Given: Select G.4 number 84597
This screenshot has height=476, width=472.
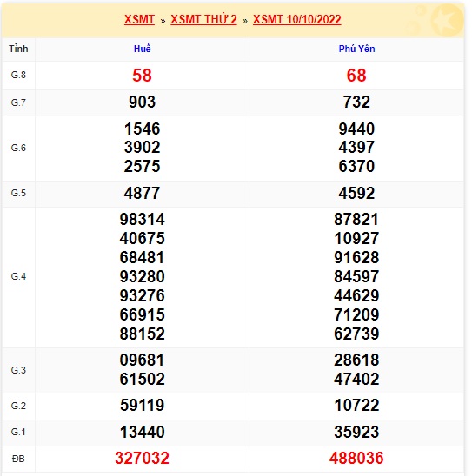Looking at the screenshot, I should point(356,276).
